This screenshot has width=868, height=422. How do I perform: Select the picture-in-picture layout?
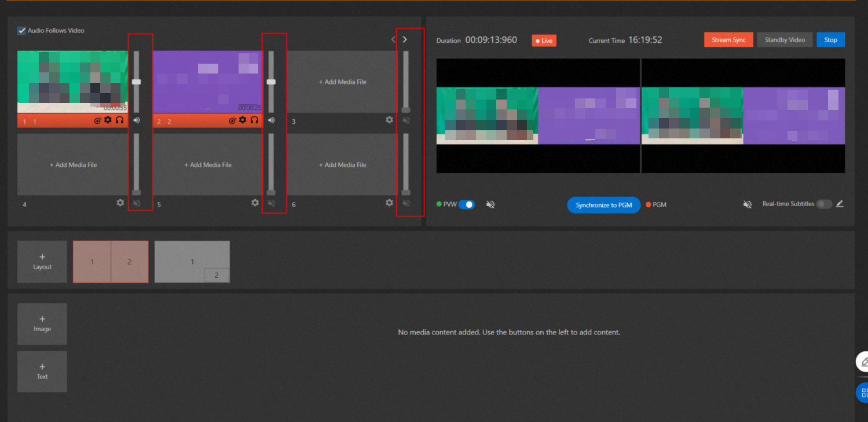click(192, 262)
